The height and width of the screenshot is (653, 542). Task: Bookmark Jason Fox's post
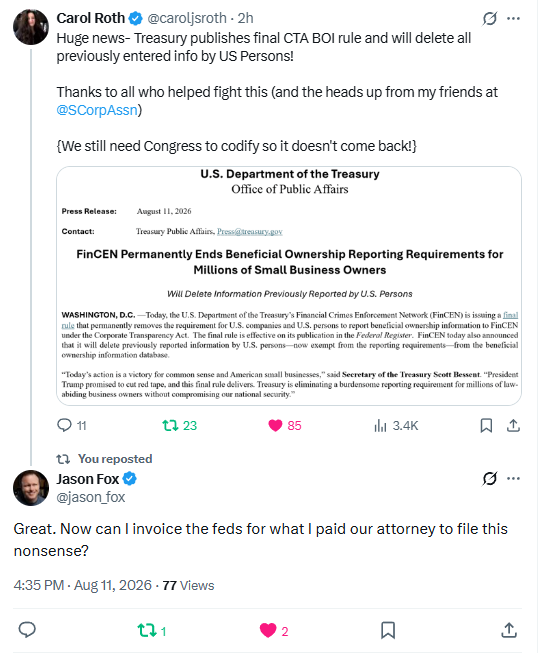[388, 630]
